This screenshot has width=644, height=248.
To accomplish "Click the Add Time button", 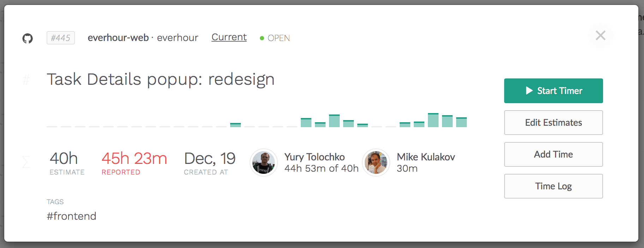I will 553,154.
